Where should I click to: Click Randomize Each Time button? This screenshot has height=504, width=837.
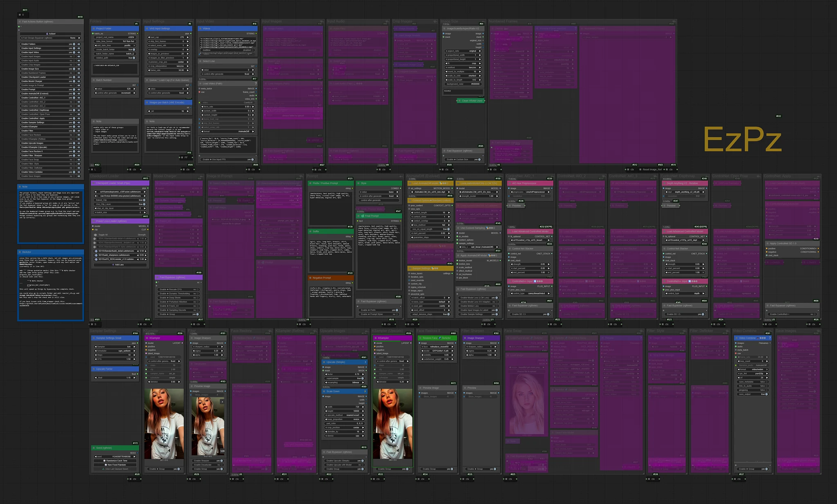(x=115, y=461)
